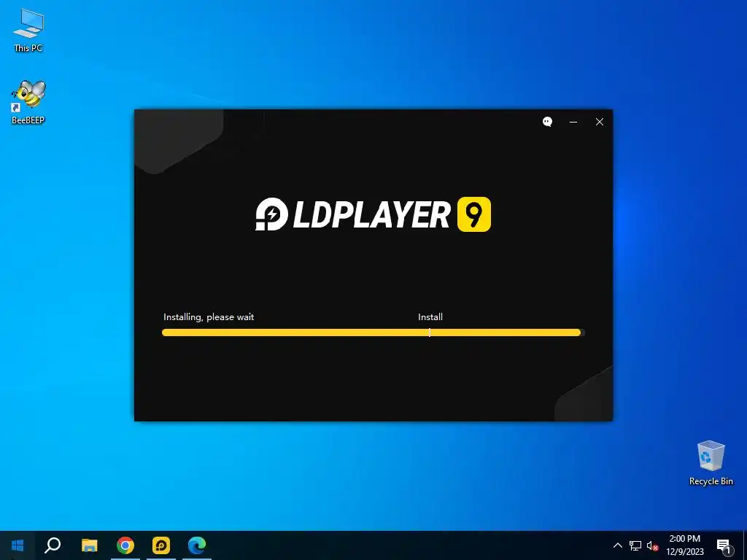Switch to Google Chrome in the taskbar
747x560 pixels.
click(125, 545)
